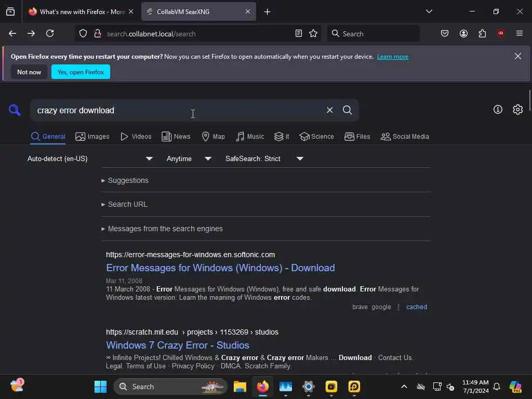Switch to Videos category
Image resolution: width=532 pixels, height=399 pixels.
tap(136, 137)
